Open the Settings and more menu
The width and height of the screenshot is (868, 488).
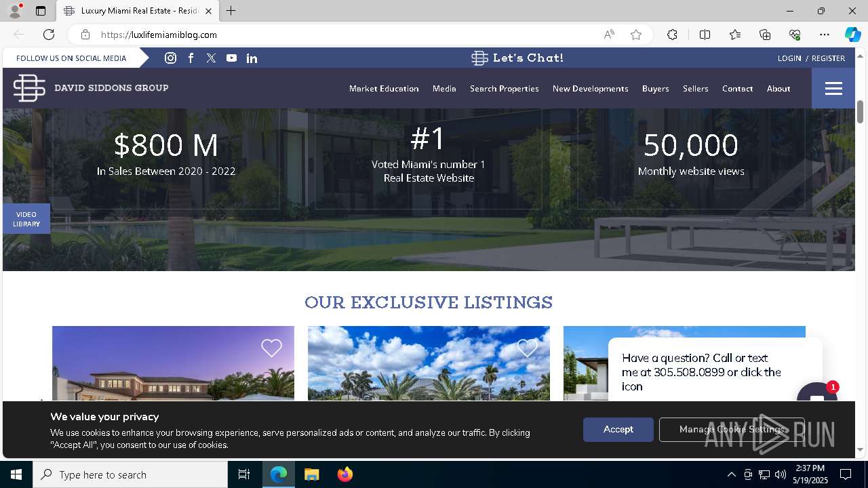pos(825,35)
